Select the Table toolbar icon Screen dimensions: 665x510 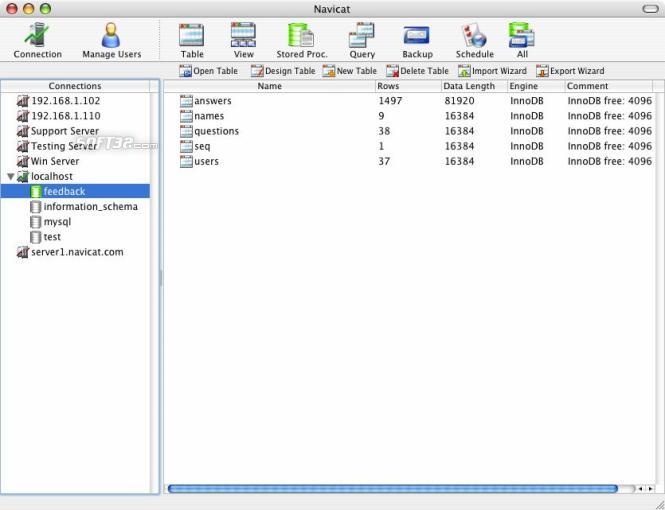point(192,41)
